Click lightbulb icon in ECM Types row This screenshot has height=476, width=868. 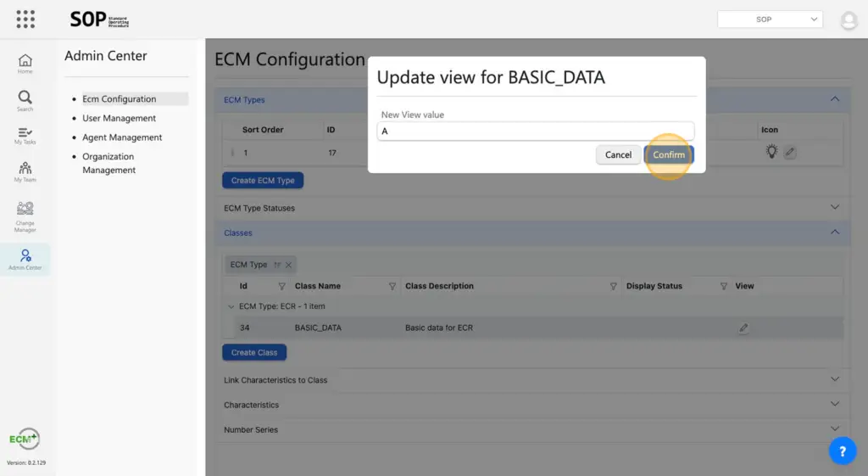tap(771, 152)
